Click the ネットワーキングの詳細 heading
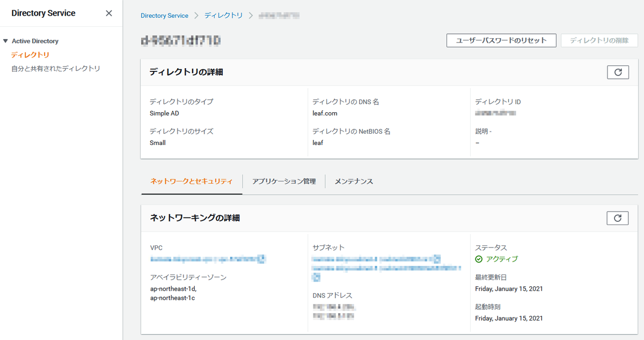This screenshot has width=644, height=340. [x=195, y=218]
